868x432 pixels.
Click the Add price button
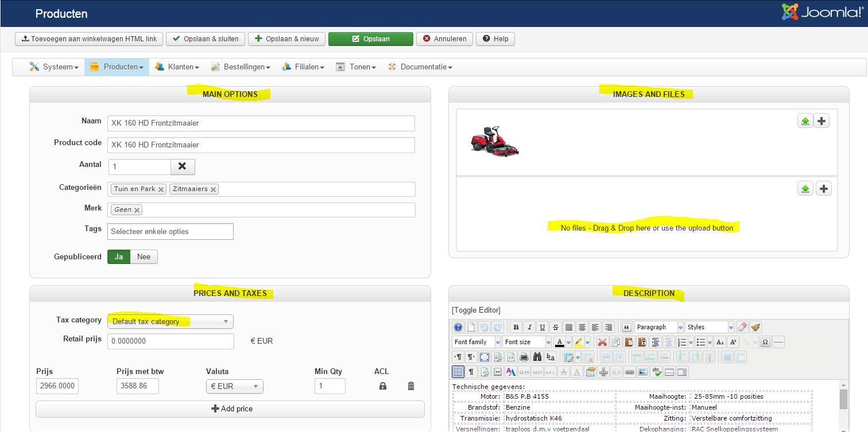(x=230, y=409)
